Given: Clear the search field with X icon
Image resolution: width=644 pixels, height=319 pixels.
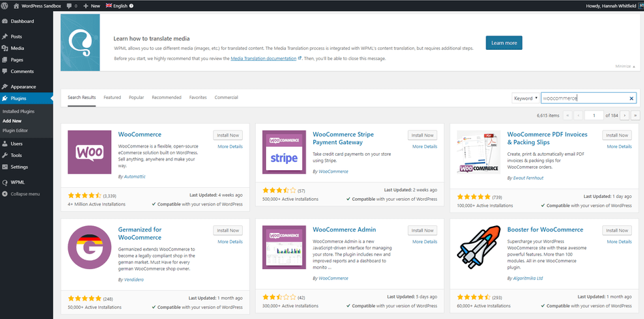Looking at the screenshot, I should click(x=632, y=98).
